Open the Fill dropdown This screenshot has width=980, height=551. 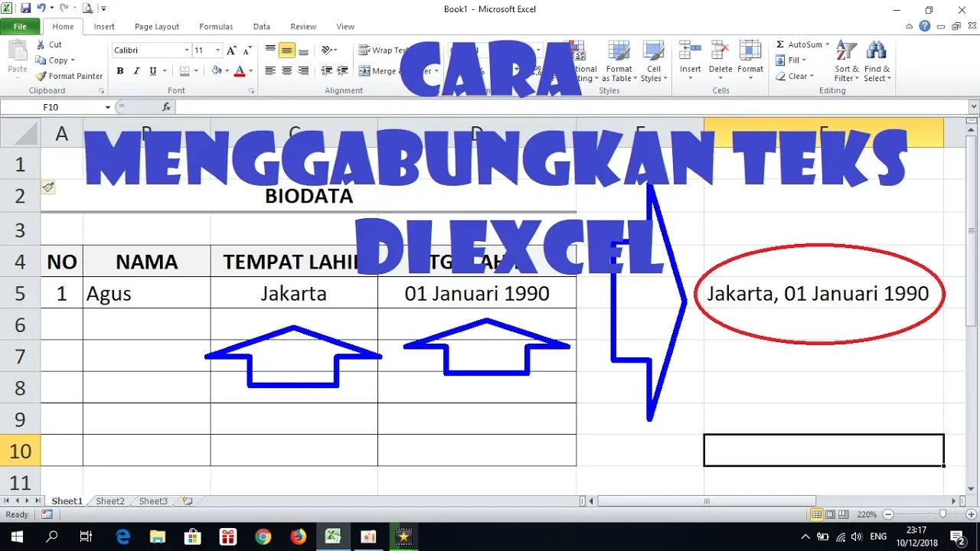[791, 60]
